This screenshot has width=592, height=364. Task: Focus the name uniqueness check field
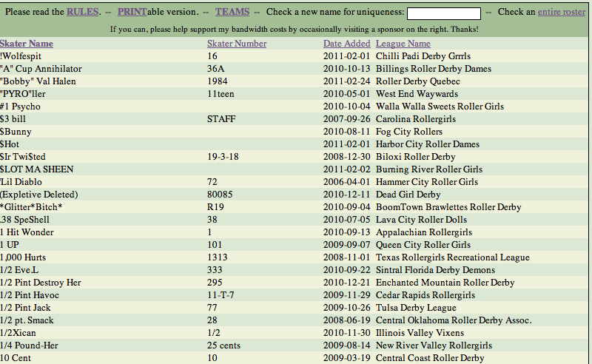443,13
